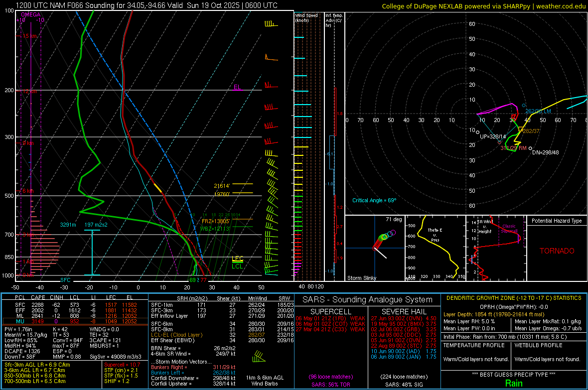
Task: Click the cyan effective inflow layer bracket
Action: (92, 252)
